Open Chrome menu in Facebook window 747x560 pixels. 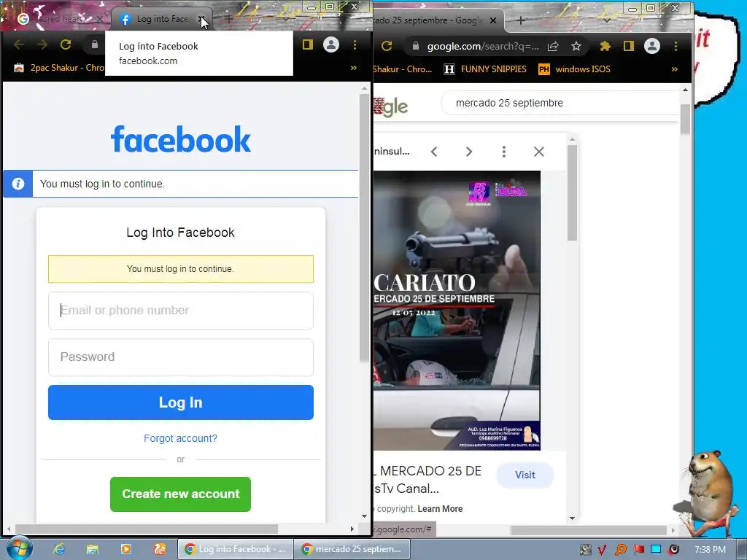coord(355,44)
